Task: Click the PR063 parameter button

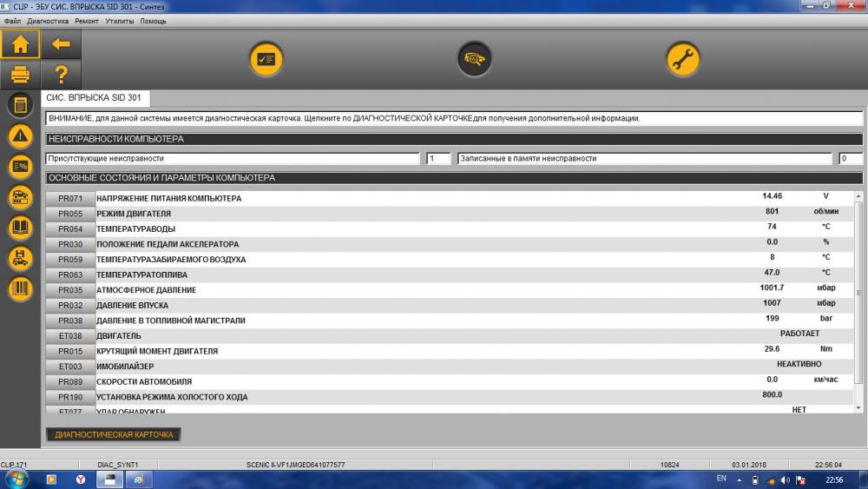Action: pos(70,274)
